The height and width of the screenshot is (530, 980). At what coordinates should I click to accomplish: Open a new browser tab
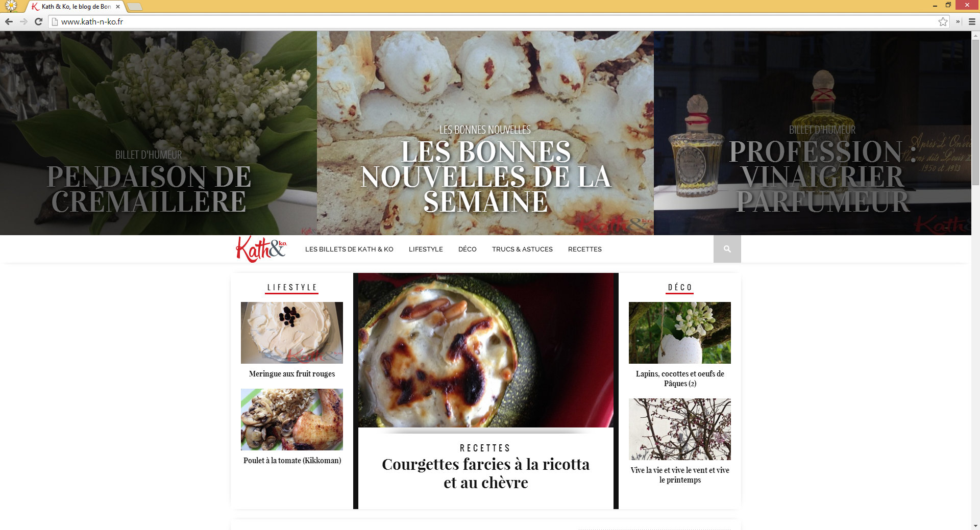135,7
